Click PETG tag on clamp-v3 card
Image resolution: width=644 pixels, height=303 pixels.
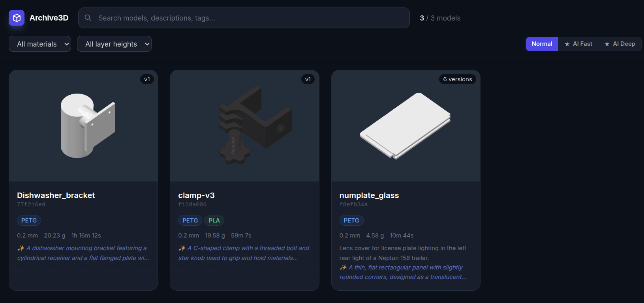click(190, 220)
